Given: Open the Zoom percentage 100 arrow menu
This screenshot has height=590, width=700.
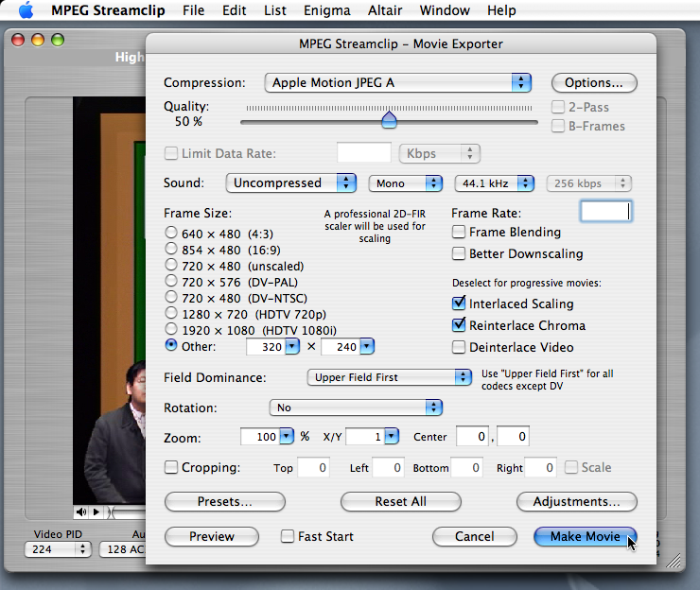Looking at the screenshot, I should click(x=286, y=437).
